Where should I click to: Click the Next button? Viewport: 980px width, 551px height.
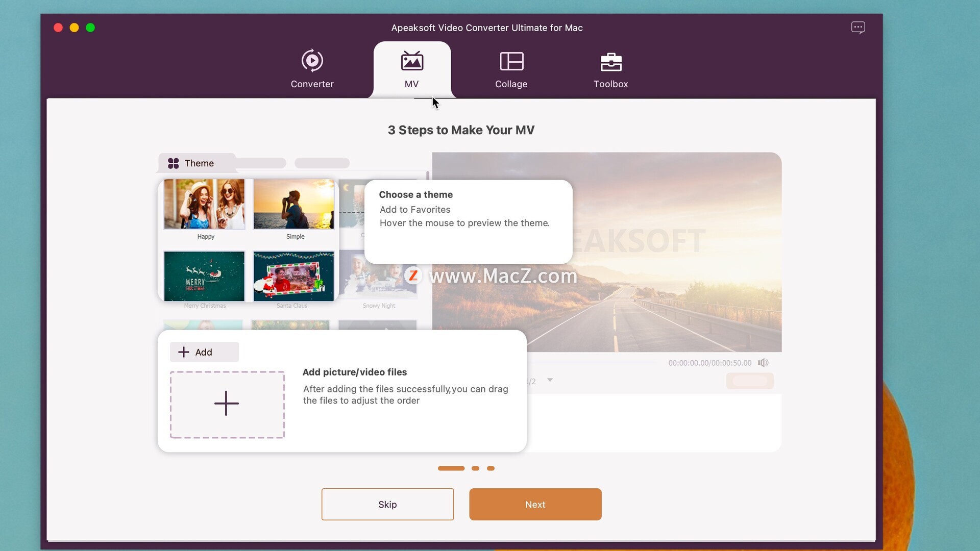pos(535,505)
